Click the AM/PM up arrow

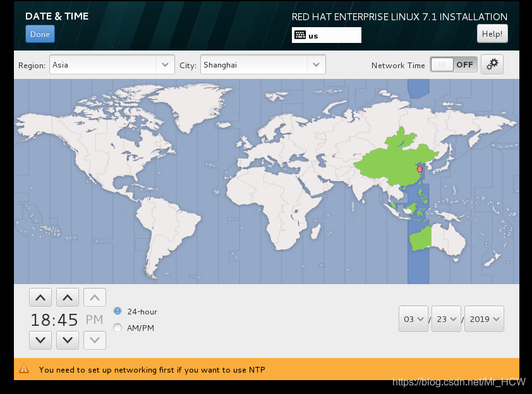(95, 297)
